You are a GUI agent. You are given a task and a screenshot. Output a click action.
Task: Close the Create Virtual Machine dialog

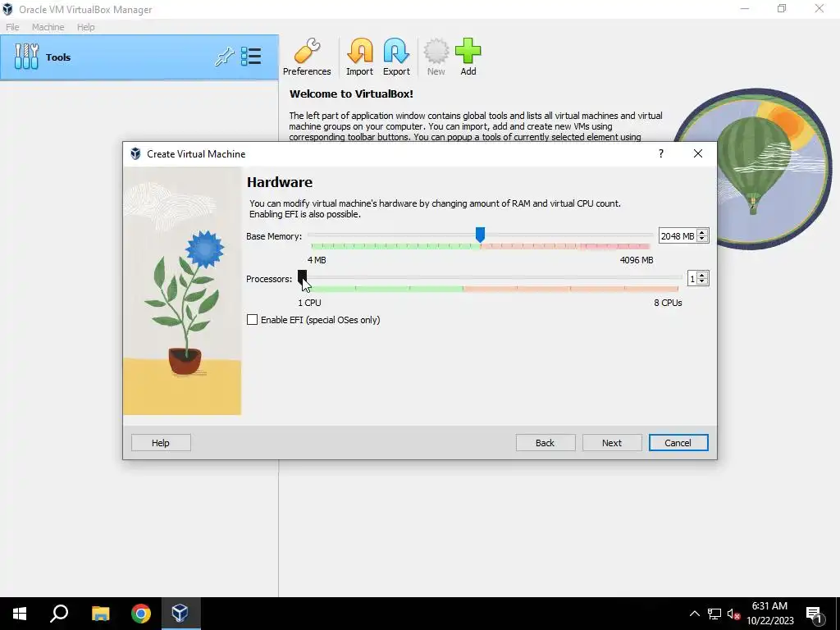(697, 153)
